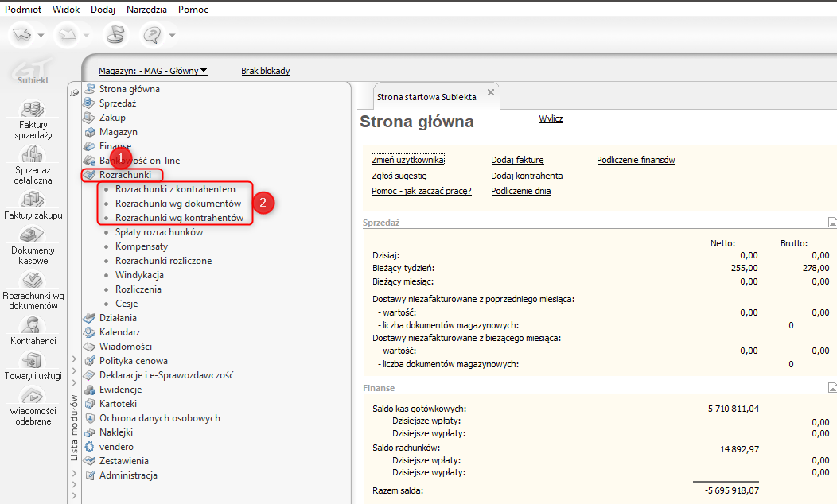The width and height of the screenshot is (837, 504).
Task: Open Wiadomości odebrane shortcut icon
Action: pos(32,395)
